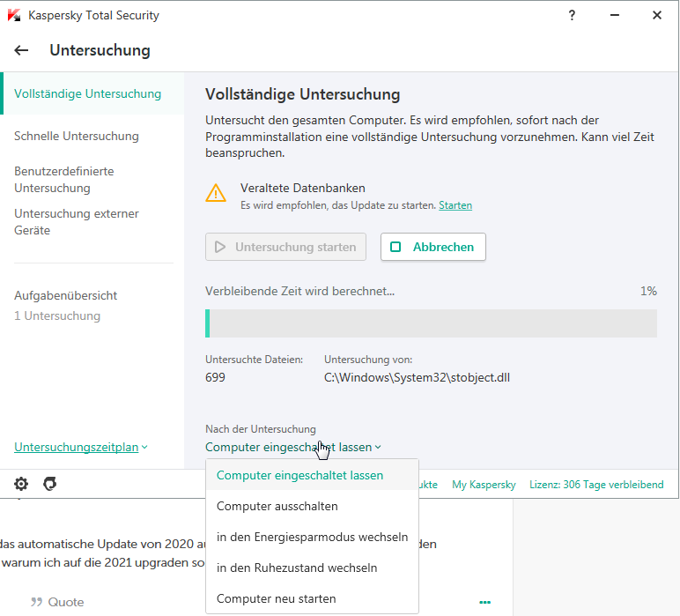Click the support headset icon
680x616 pixels.
(x=50, y=484)
